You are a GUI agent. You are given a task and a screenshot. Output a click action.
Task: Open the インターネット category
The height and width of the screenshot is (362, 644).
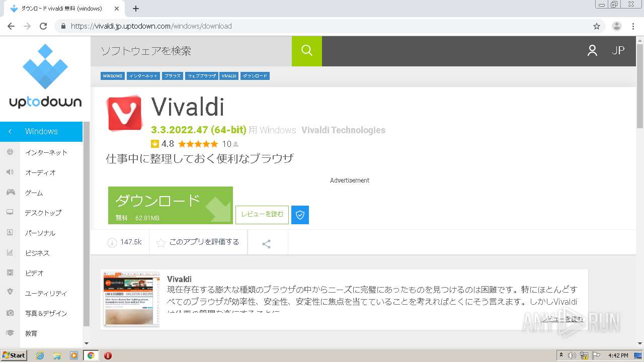point(46,152)
